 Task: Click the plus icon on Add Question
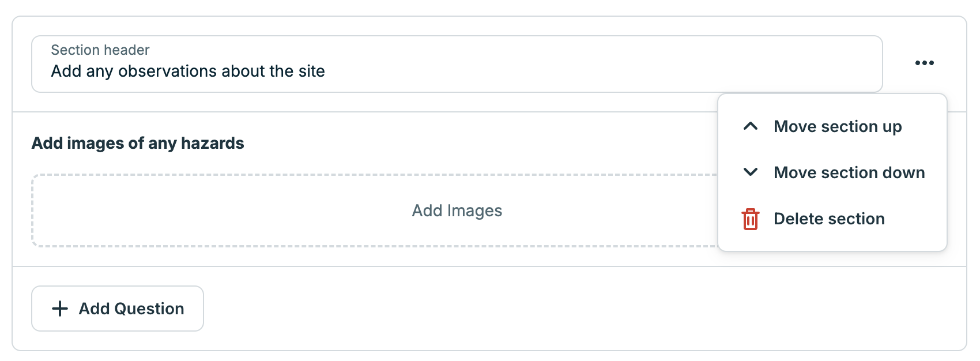point(59,309)
